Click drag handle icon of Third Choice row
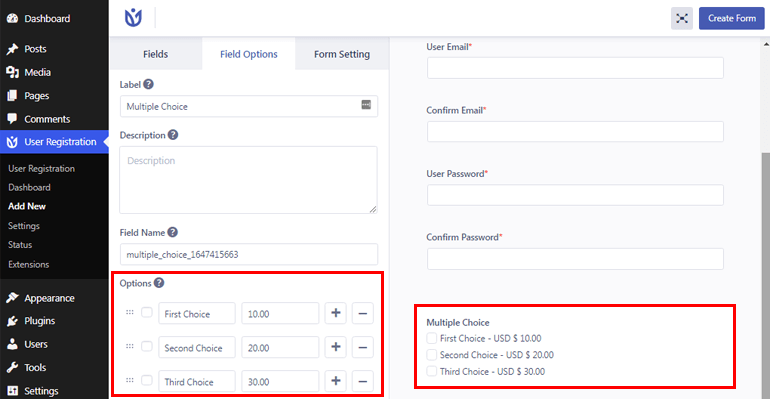770x399 pixels. click(x=130, y=380)
